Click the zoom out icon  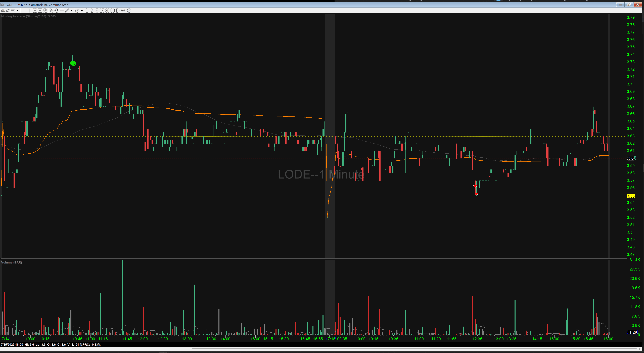(40, 11)
